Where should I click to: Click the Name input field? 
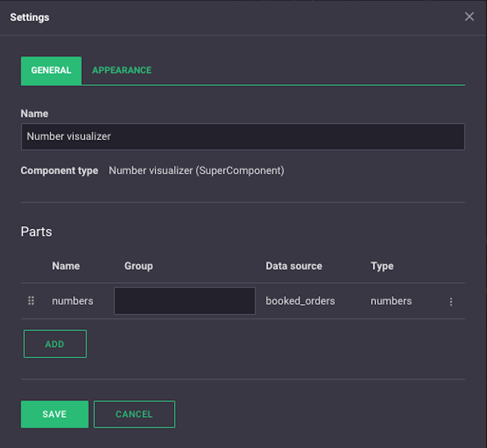point(243,137)
